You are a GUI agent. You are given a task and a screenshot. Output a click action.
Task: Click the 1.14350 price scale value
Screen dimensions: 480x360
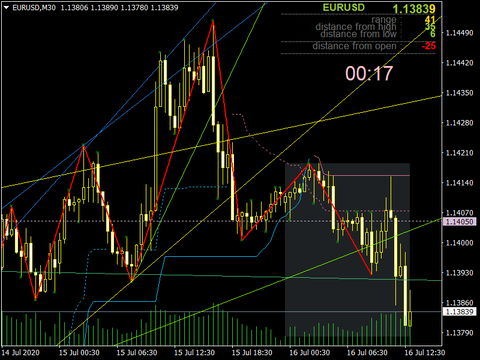click(459, 93)
